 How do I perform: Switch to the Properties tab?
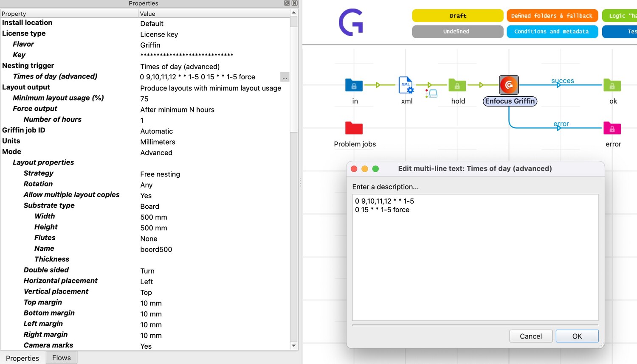[x=23, y=358]
